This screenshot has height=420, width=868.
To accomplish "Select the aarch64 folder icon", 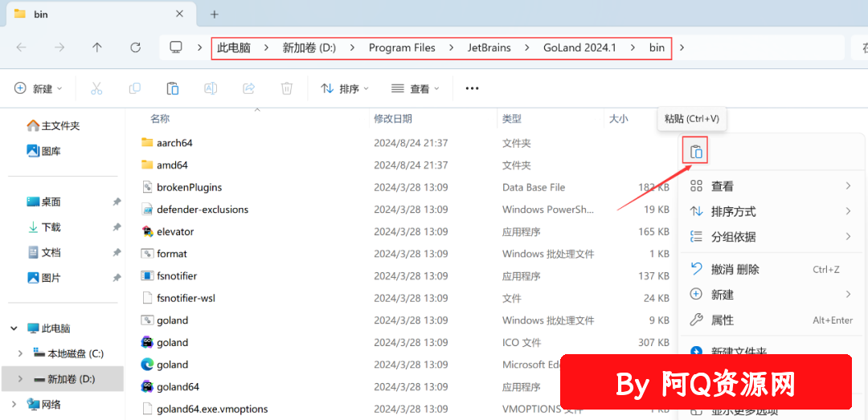I will pos(147,143).
